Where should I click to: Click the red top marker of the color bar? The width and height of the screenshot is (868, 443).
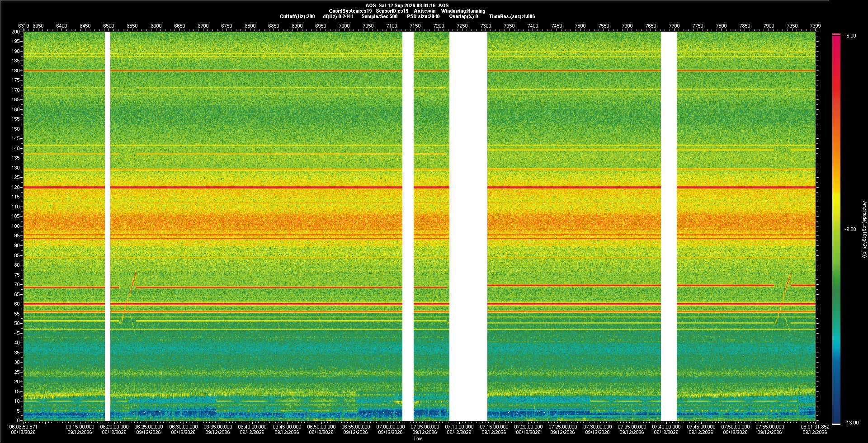click(x=836, y=34)
